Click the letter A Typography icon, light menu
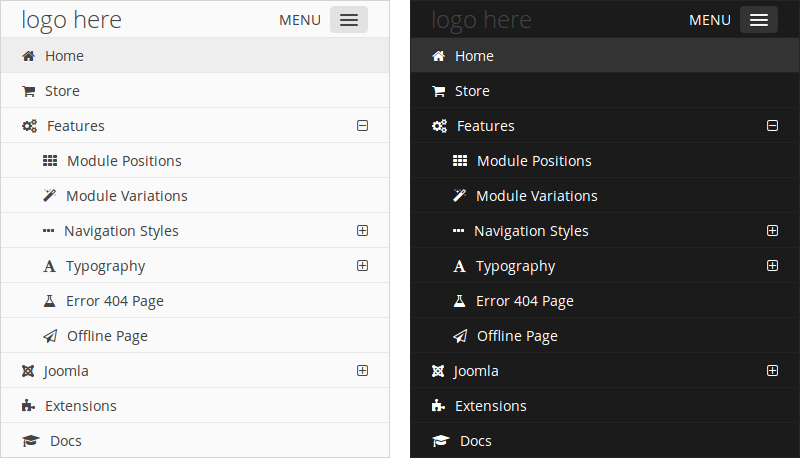Viewport: 800px width, 458px height. click(x=49, y=266)
